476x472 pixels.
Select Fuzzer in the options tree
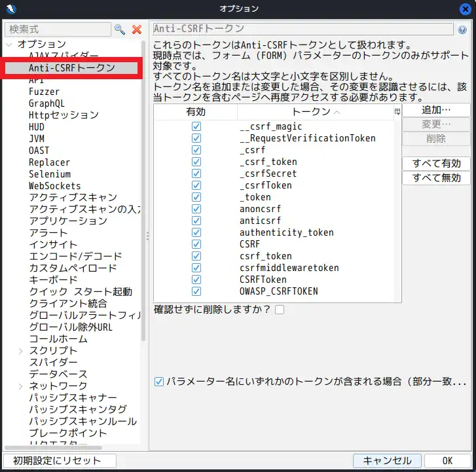(x=44, y=92)
